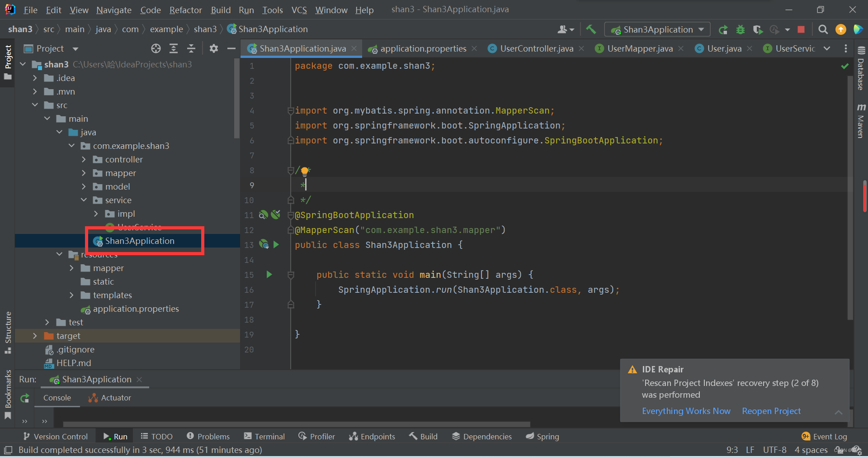Open the Navigate menu
Viewport: 868px width, 457px height.
point(114,10)
